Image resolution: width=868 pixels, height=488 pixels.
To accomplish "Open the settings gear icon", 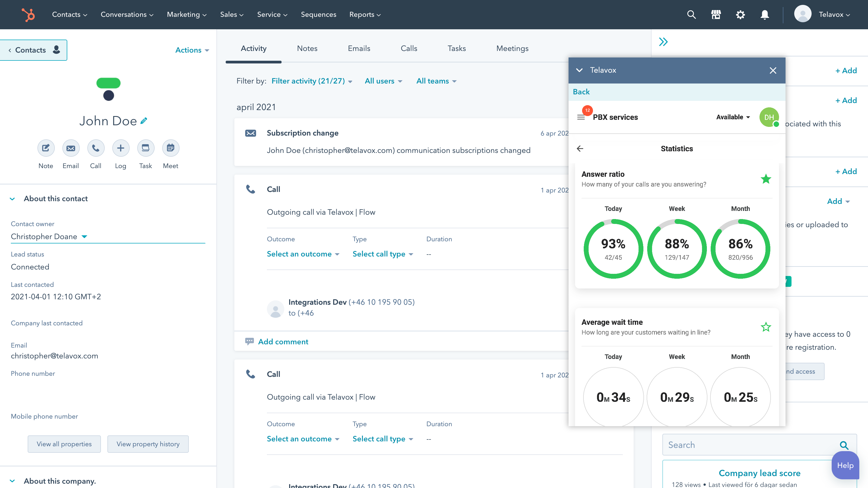I will [740, 14].
